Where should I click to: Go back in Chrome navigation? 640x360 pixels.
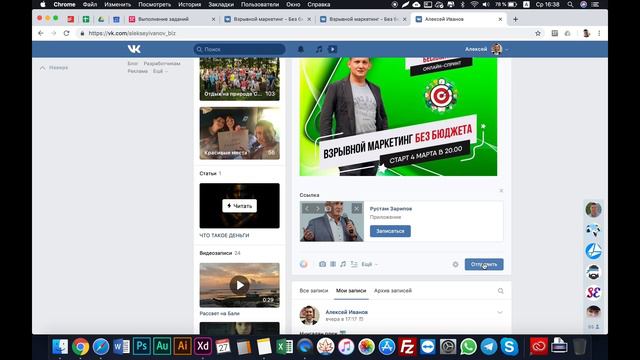tap(40, 33)
